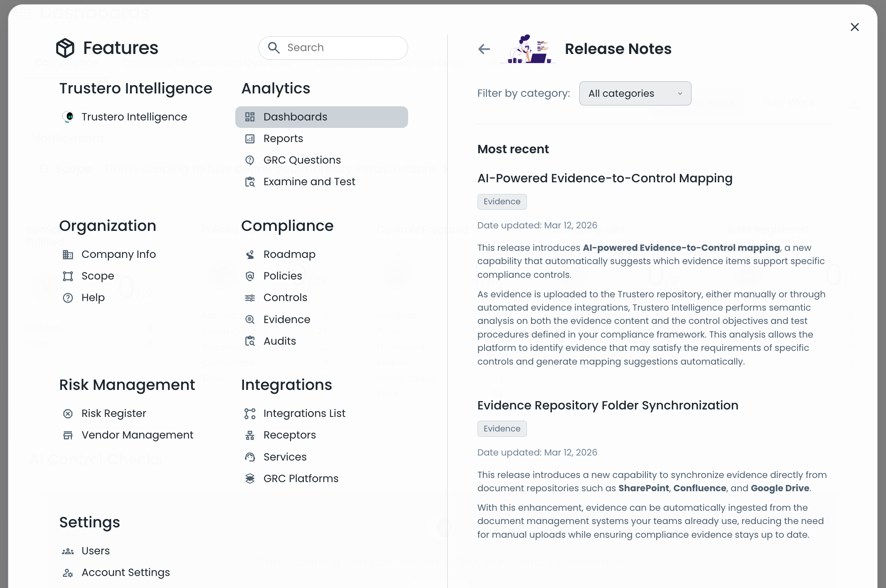886x588 pixels.
Task: Click Evidence Repository Folder Synchronization title
Action: (x=608, y=406)
